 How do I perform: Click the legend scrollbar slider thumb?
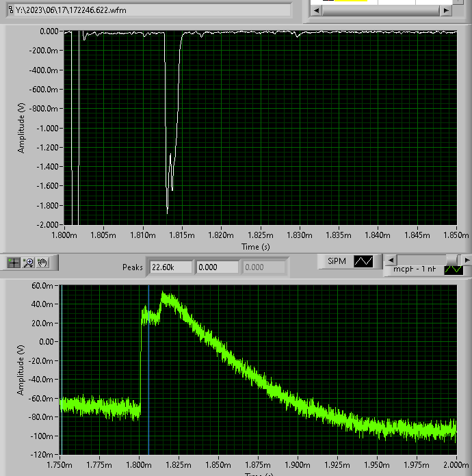pos(452,260)
